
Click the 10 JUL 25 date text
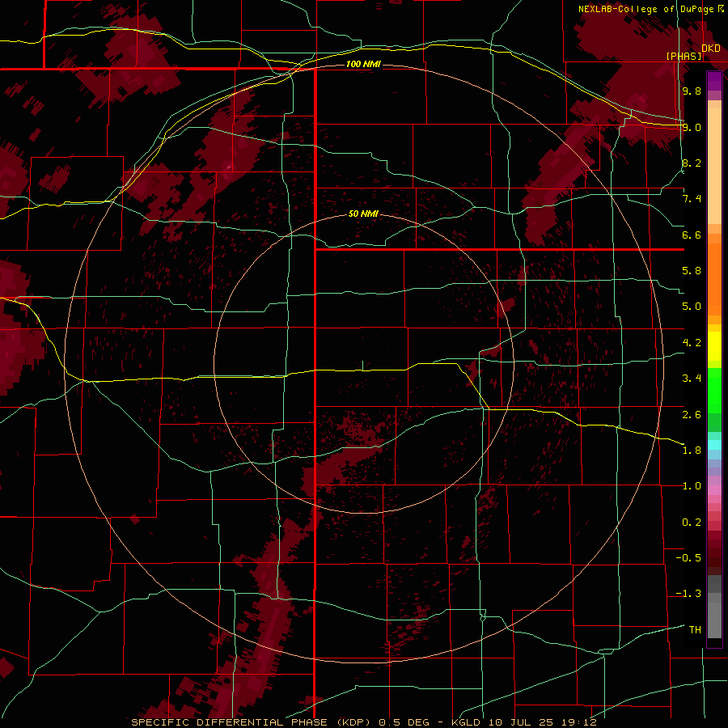pyautogui.click(x=522, y=722)
